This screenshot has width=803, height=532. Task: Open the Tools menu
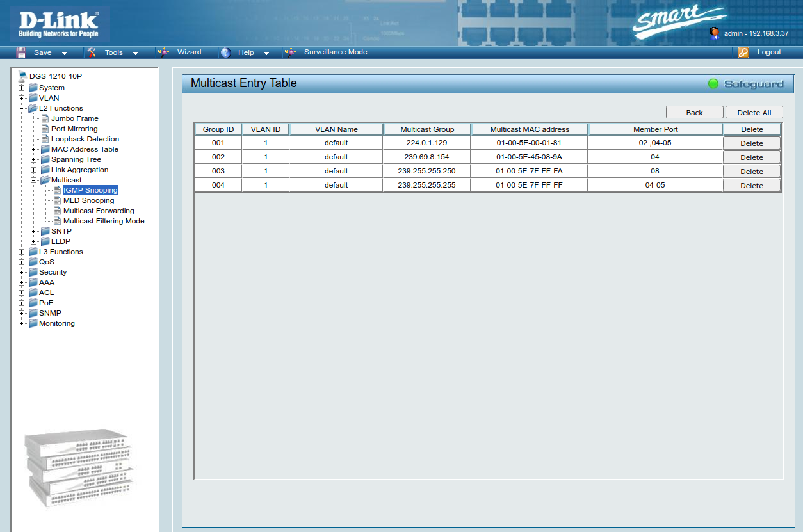tap(114, 52)
